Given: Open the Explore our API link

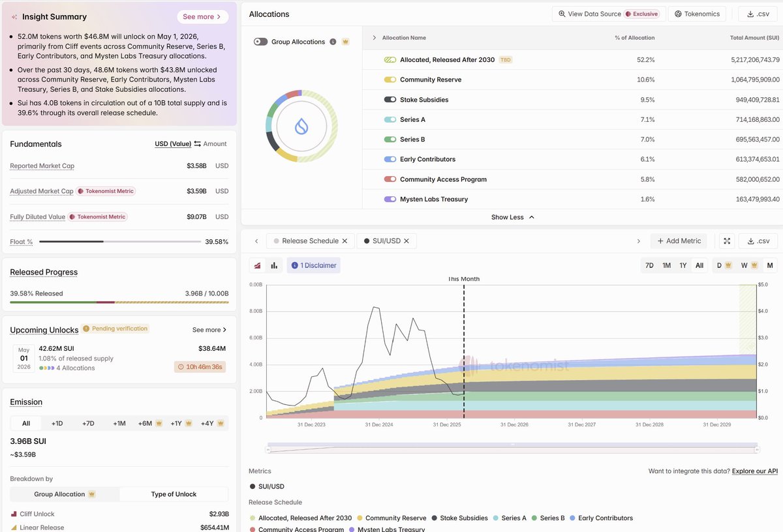Looking at the screenshot, I should (755, 471).
